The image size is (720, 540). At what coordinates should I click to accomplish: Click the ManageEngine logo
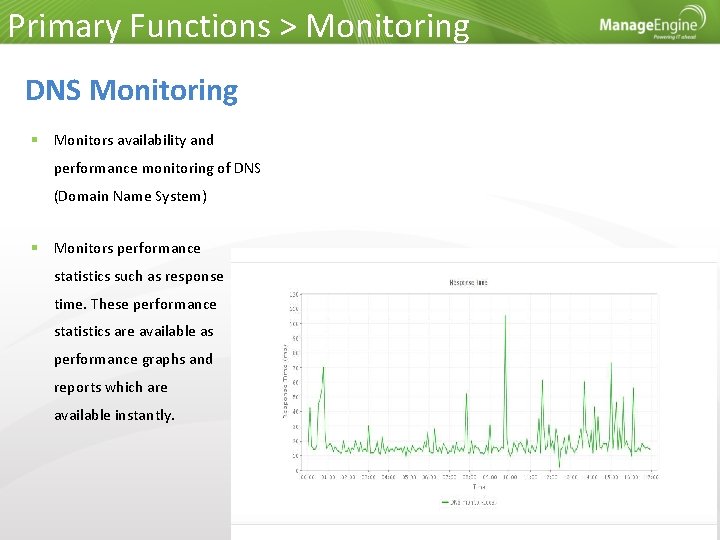[652, 22]
